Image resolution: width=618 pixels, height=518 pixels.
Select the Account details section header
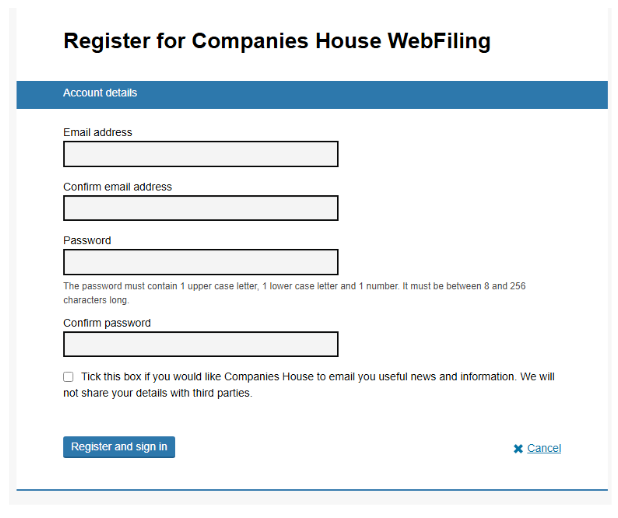point(100,93)
